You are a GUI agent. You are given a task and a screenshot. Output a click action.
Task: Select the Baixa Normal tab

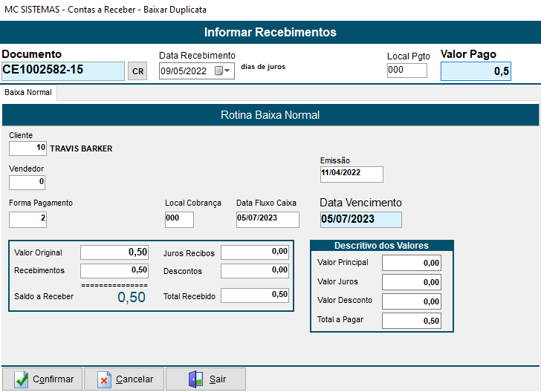[27, 93]
